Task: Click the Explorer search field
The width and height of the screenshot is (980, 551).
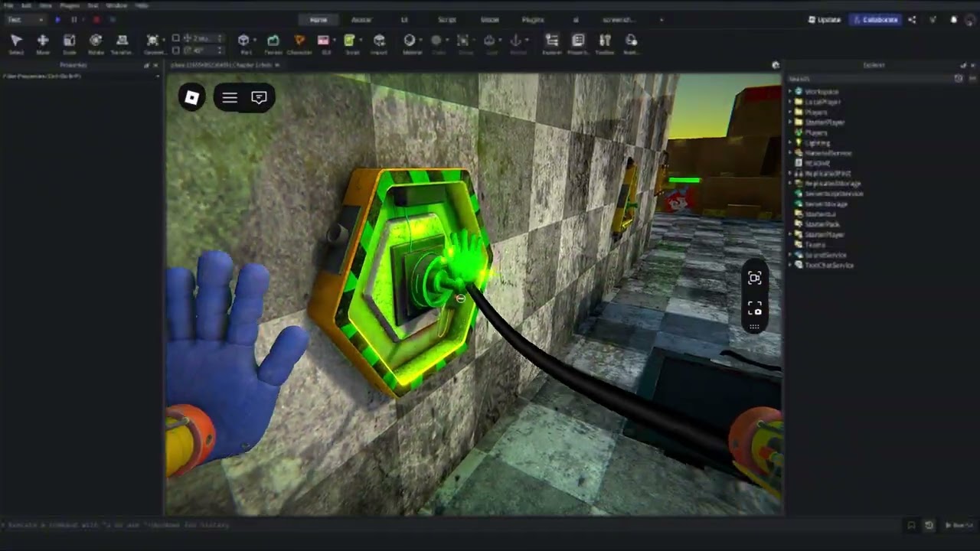Action: pos(870,79)
